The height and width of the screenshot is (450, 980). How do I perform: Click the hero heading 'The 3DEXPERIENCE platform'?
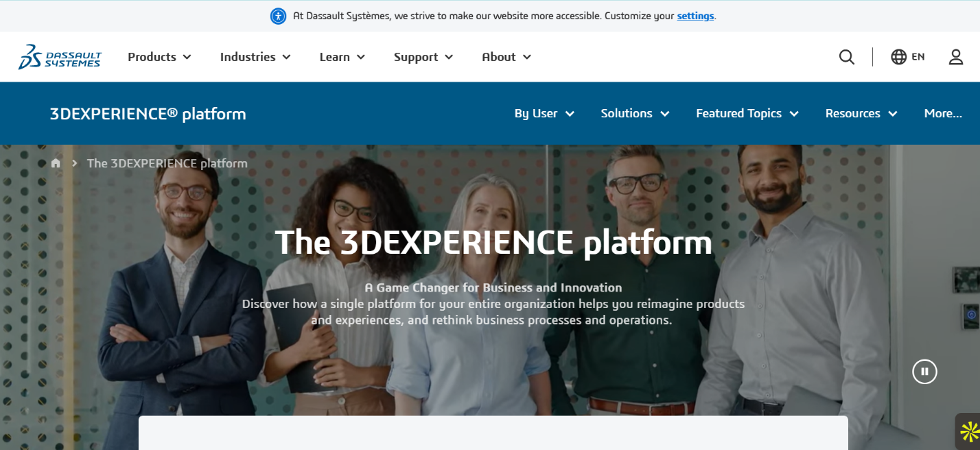pos(493,242)
